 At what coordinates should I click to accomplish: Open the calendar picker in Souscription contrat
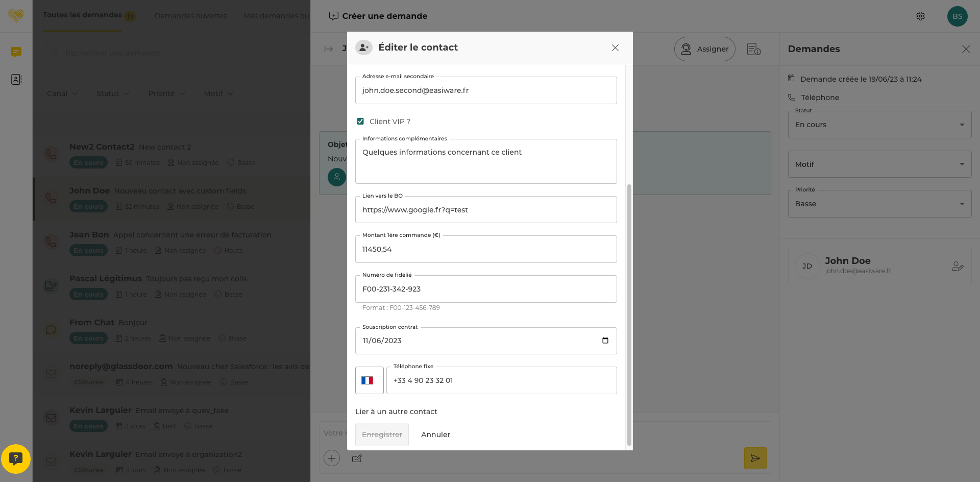click(605, 341)
